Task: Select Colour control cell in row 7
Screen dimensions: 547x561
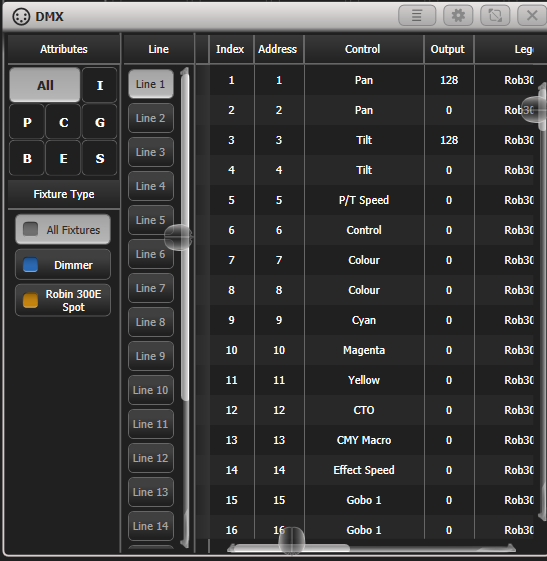Action: (364, 260)
